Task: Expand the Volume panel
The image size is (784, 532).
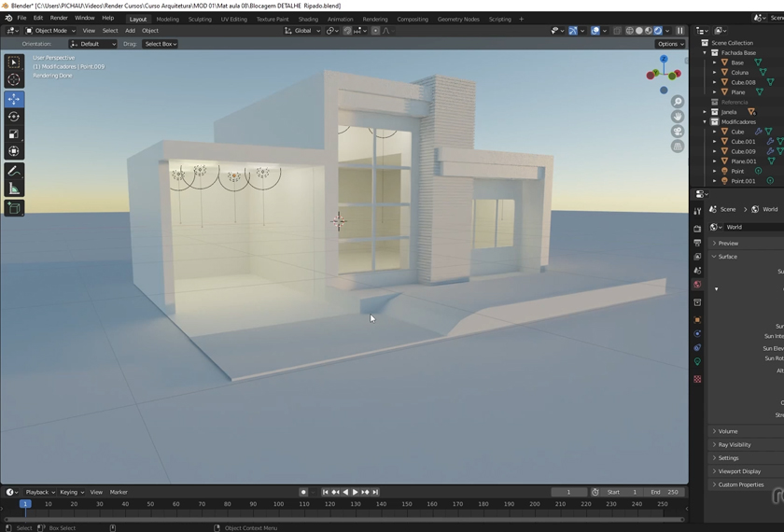Action: coord(728,431)
